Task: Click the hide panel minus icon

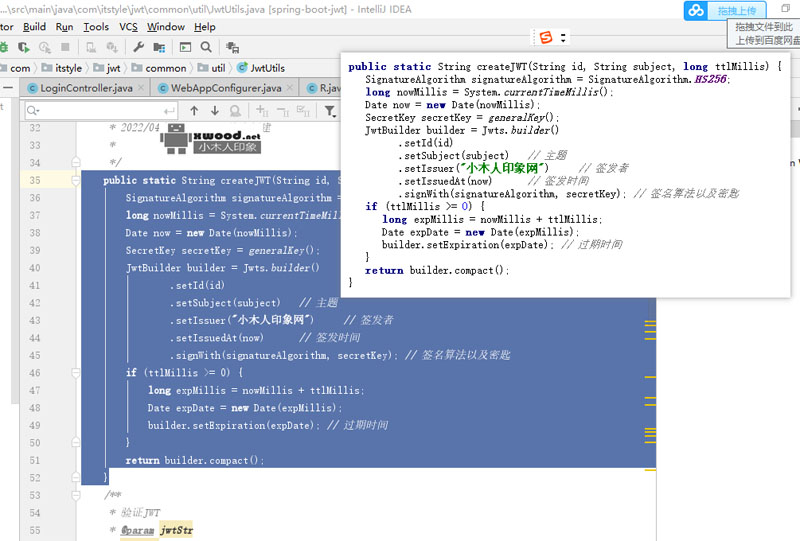Action: pos(8,88)
